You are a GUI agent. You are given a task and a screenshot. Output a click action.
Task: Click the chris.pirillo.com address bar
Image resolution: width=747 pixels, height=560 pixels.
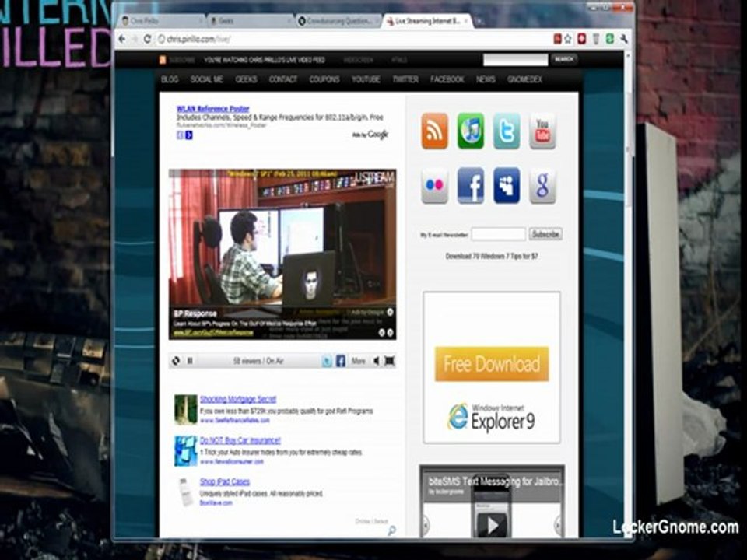pyautogui.click(x=352, y=39)
